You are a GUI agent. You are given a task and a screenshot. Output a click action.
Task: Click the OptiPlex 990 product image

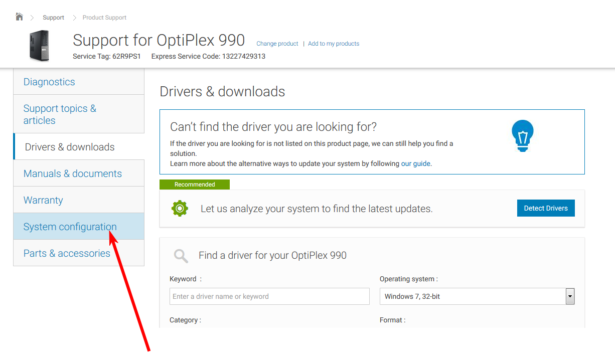coord(39,46)
